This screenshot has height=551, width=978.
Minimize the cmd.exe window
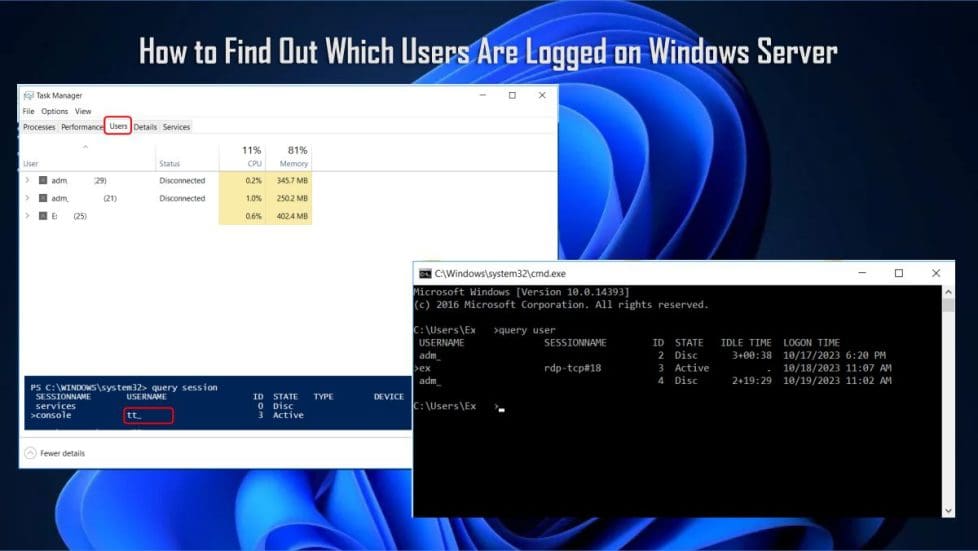pos(862,273)
